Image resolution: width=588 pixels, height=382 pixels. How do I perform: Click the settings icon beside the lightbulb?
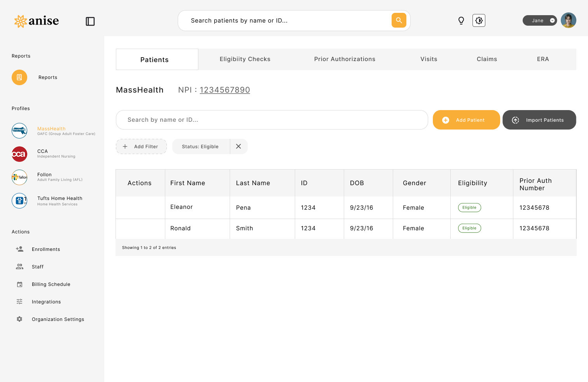(479, 20)
